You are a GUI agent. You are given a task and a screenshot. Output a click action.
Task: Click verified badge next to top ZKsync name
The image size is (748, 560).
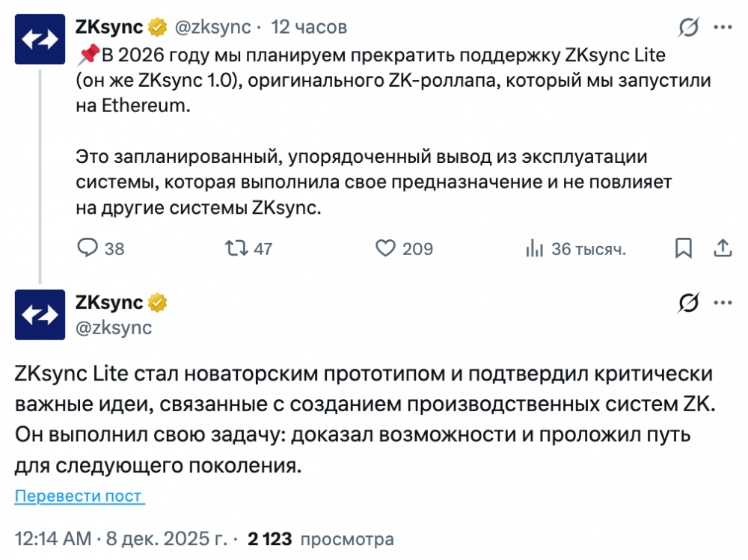[157, 28]
